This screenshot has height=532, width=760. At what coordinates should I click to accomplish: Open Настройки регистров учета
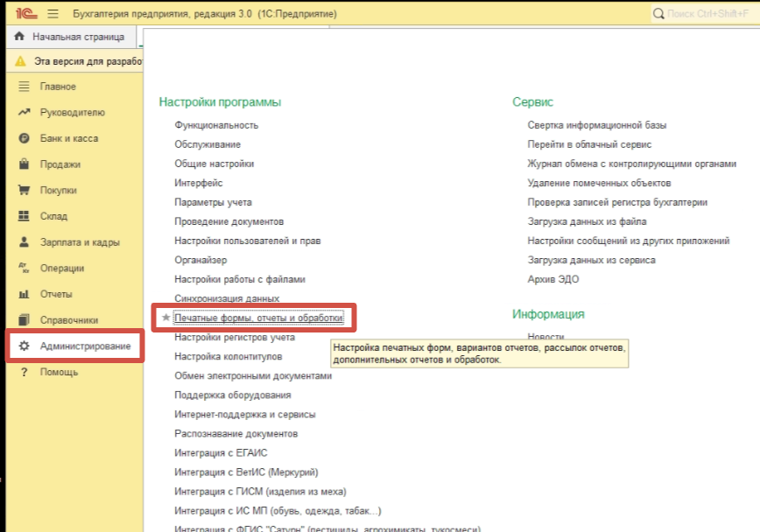pos(235,337)
